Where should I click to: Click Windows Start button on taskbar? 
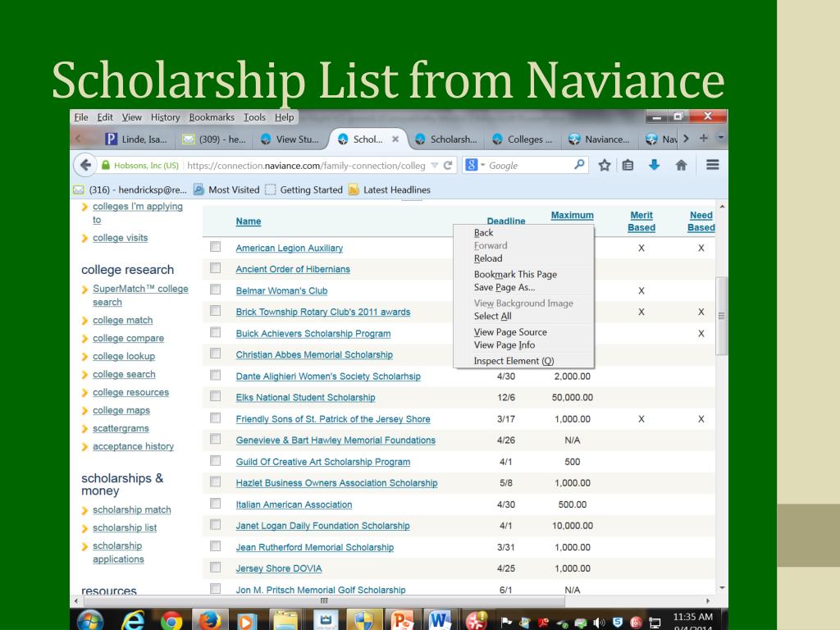90,621
